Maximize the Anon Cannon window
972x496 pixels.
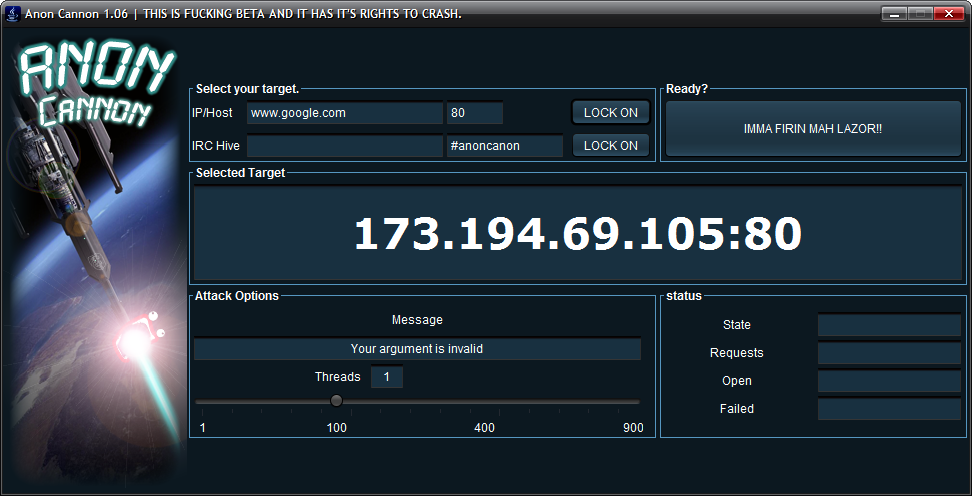(920, 13)
